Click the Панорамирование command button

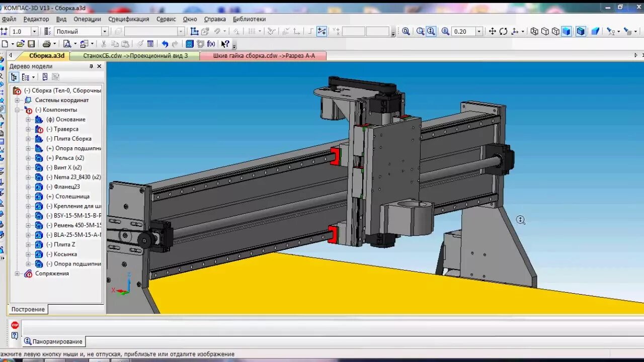pos(53,341)
